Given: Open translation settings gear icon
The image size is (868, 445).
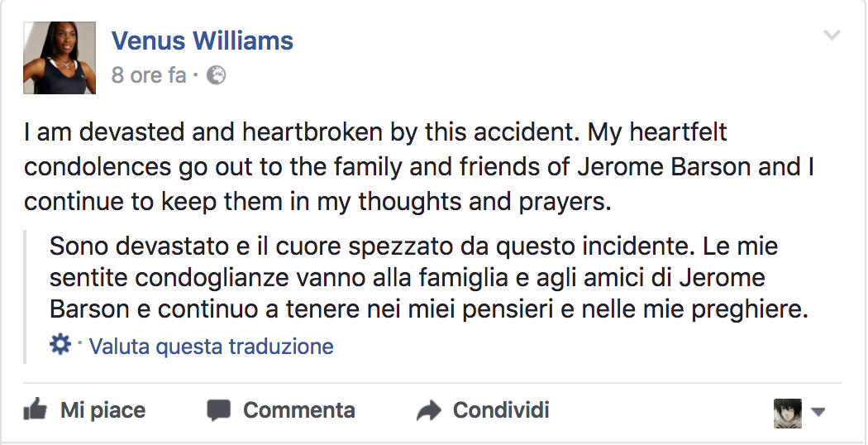Looking at the screenshot, I should 60,345.
